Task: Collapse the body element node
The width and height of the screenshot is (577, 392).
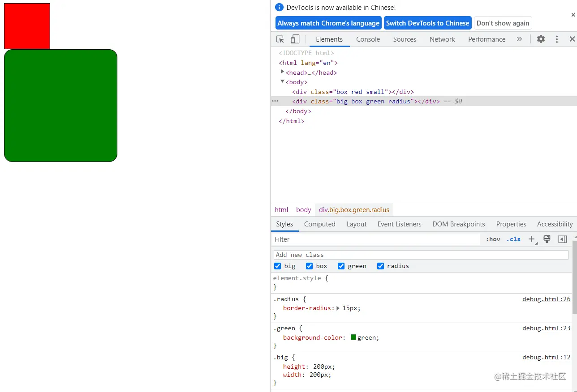Action: click(x=282, y=81)
